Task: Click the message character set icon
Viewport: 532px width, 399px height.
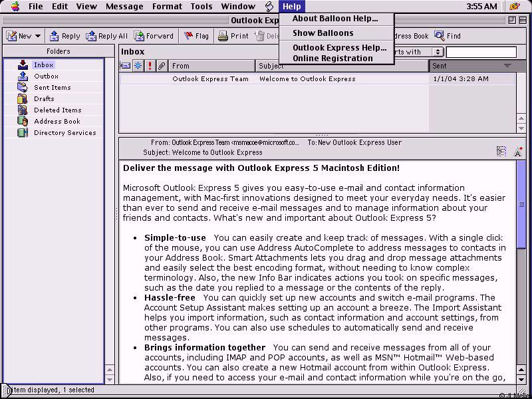Action: (x=501, y=151)
